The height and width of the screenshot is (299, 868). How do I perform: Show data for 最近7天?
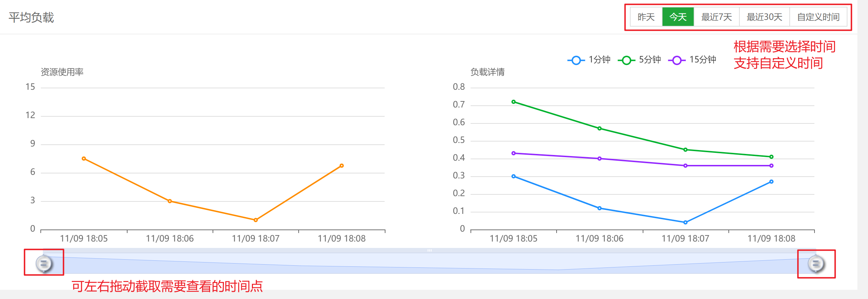pos(716,17)
